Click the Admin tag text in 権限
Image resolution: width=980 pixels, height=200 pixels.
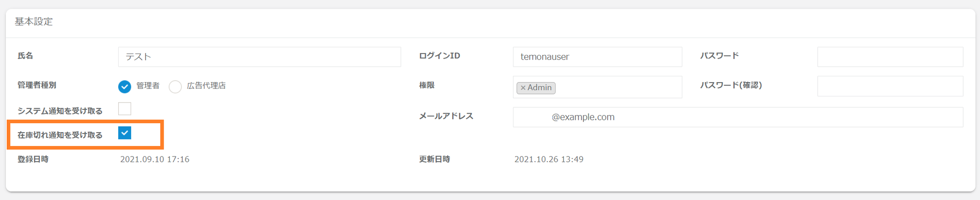point(540,88)
